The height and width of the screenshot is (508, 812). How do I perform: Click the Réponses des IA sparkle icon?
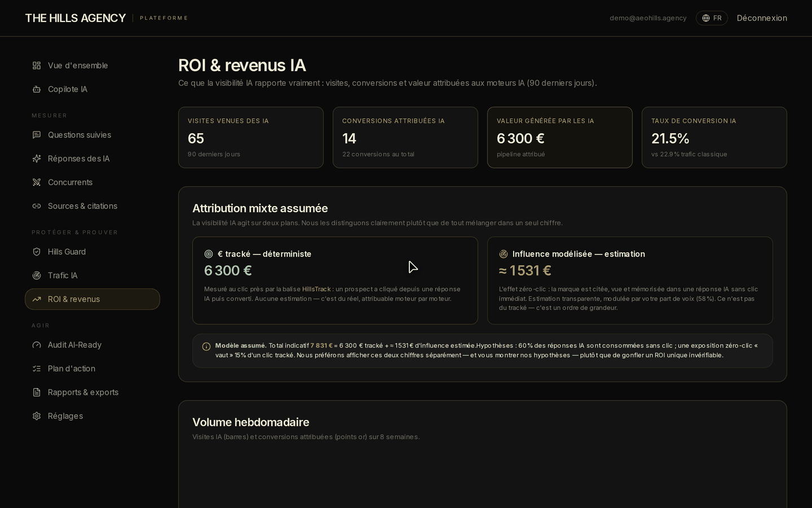tap(37, 159)
